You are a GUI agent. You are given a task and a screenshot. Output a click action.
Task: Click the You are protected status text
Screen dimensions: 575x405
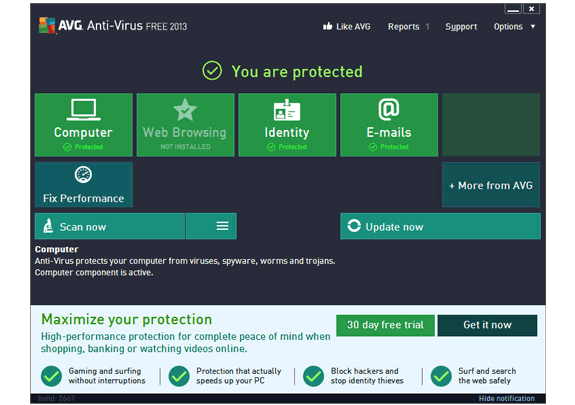point(297,72)
